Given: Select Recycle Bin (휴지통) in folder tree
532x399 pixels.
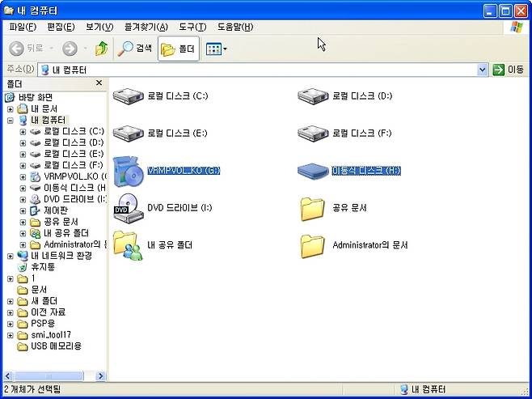Looking at the screenshot, I should [43, 266].
